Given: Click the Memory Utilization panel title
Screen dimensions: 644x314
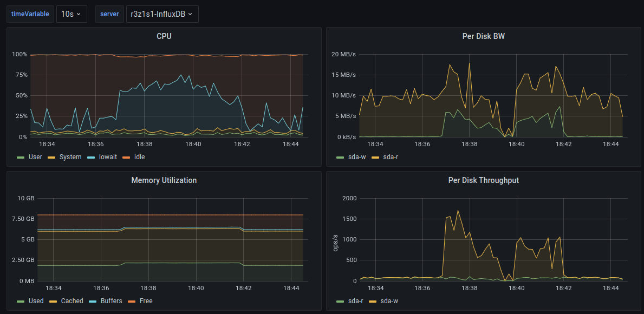Looking at the screenshot, I should tap(164, 180).
